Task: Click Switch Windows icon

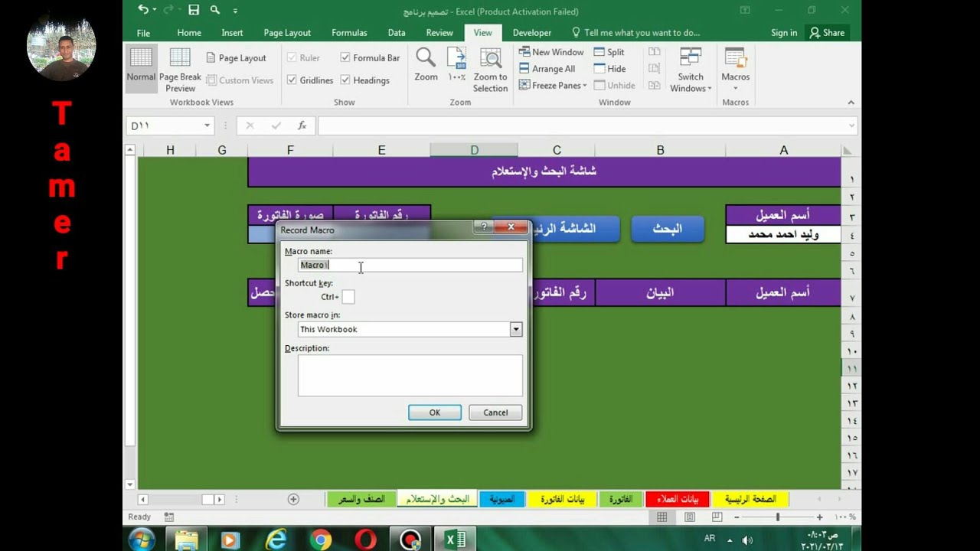Action: [x=691, y=70]
